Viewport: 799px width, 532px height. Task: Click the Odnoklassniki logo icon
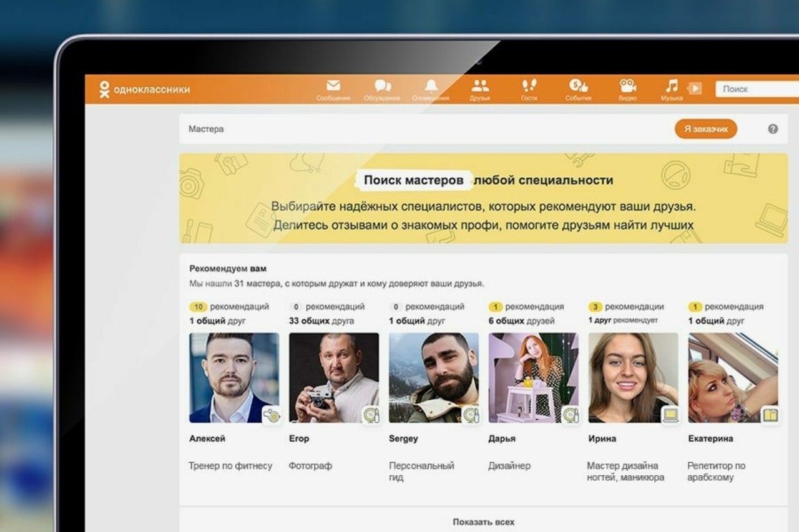[x=104, y=89]
